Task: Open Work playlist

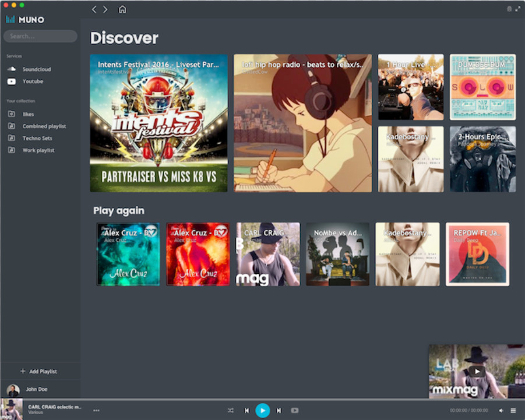Action: point(38,150)
